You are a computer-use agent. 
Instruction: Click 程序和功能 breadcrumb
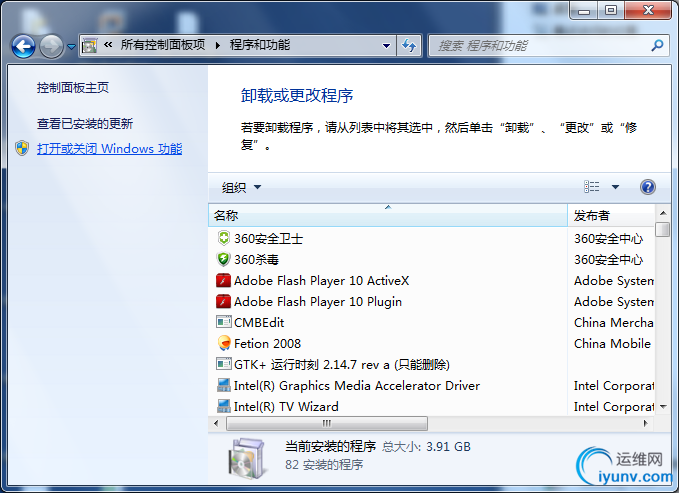pos(260,45)
